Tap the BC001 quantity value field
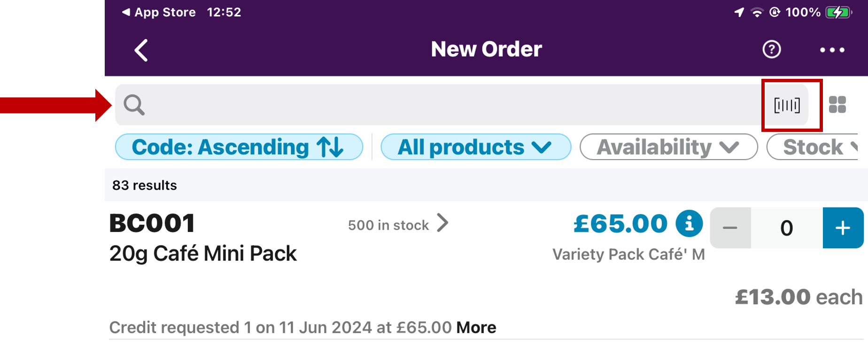The image size is (868, 344). click(787, 228)
